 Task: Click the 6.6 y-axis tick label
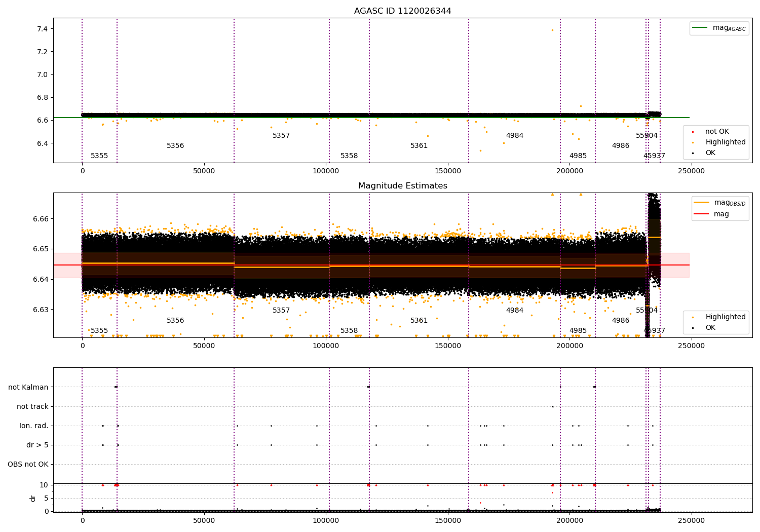(42, 121)
